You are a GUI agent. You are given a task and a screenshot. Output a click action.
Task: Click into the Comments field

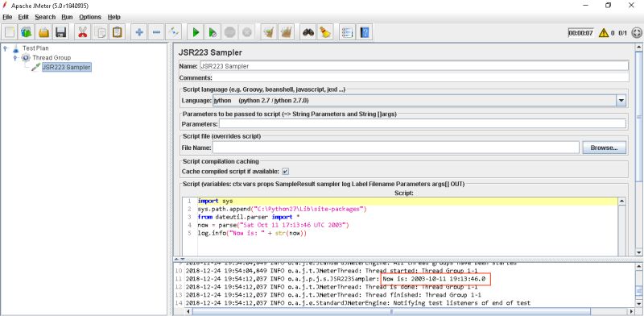pyautogui.click(x=421, y=77)
